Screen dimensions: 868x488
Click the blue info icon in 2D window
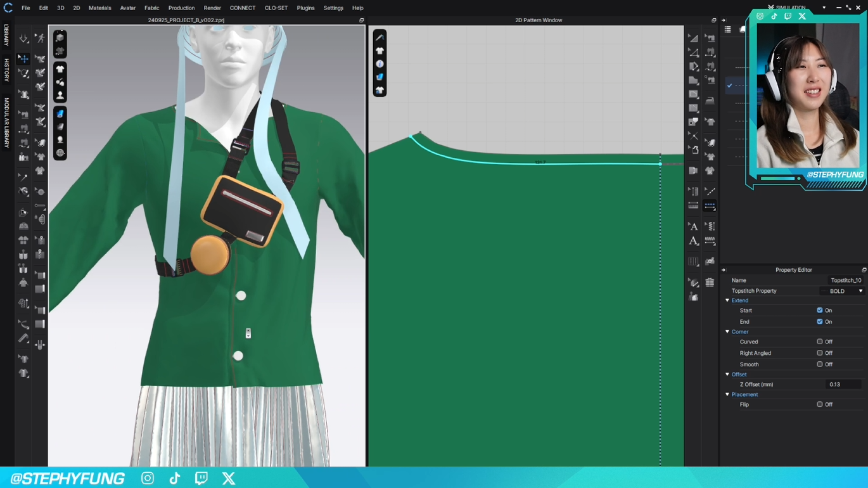[380, 64]
